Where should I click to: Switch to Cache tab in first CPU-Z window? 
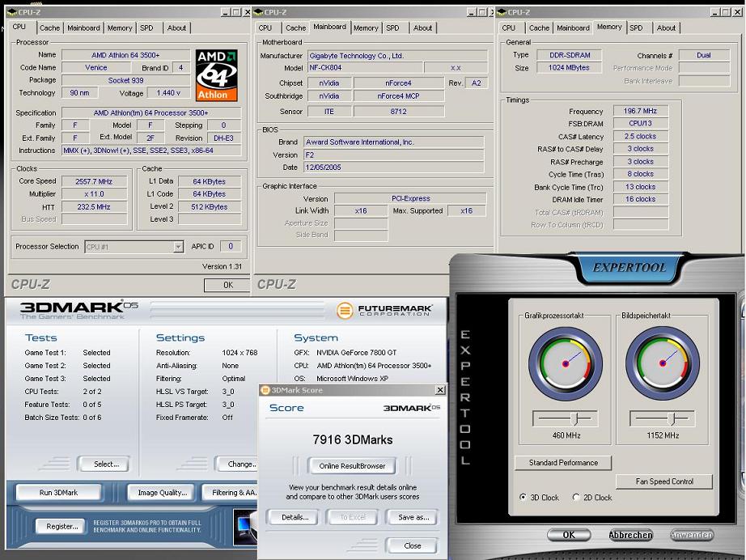tap(49, 28)
